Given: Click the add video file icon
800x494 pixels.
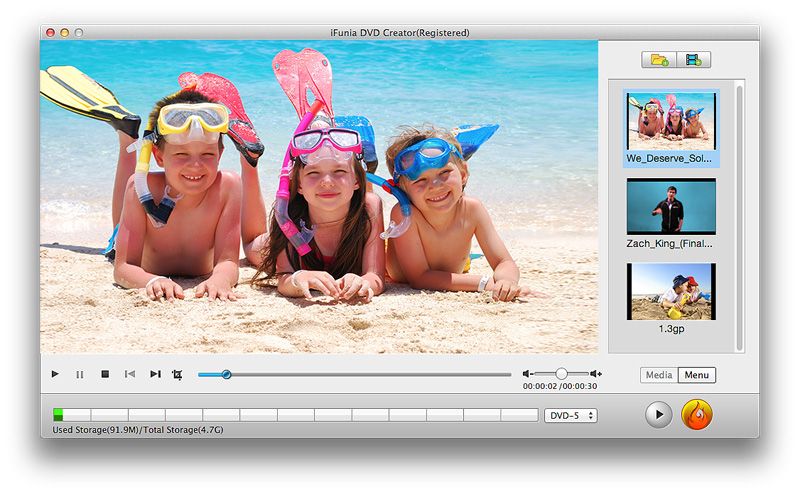Looking at the screenshot, I should point(693,60).
